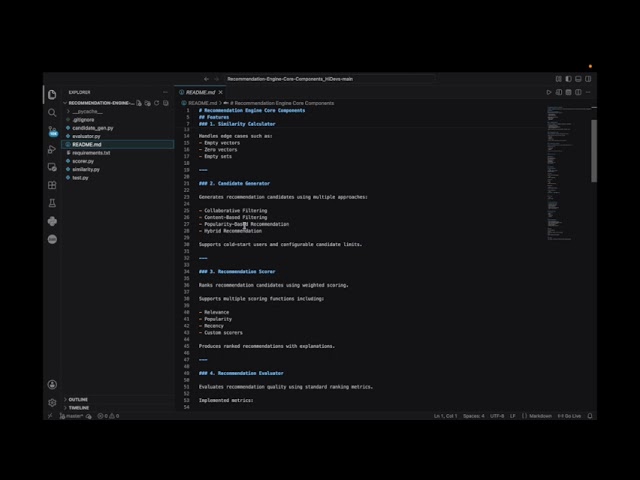
Task: Open the Search view in the activity bar
Action: point(52,113)
